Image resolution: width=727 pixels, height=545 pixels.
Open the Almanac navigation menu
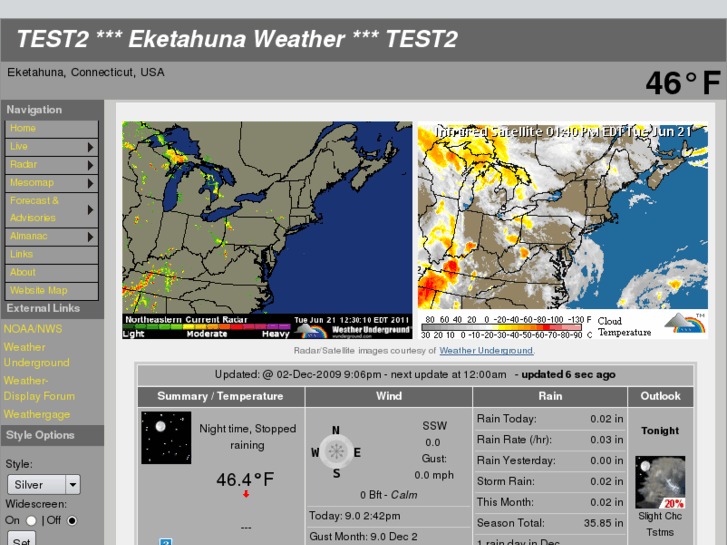coord(51,237)
